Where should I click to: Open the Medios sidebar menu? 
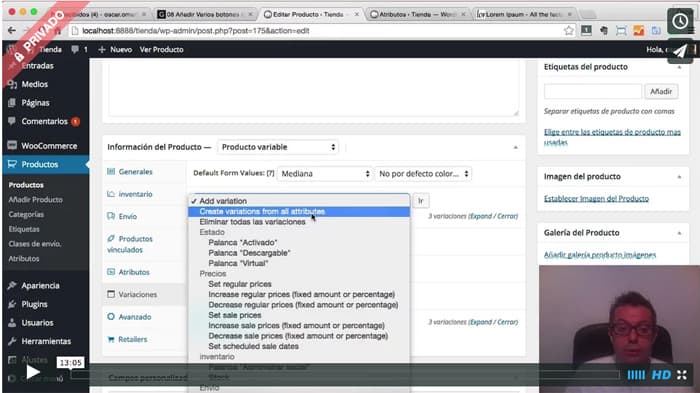(x=34, y=84)
